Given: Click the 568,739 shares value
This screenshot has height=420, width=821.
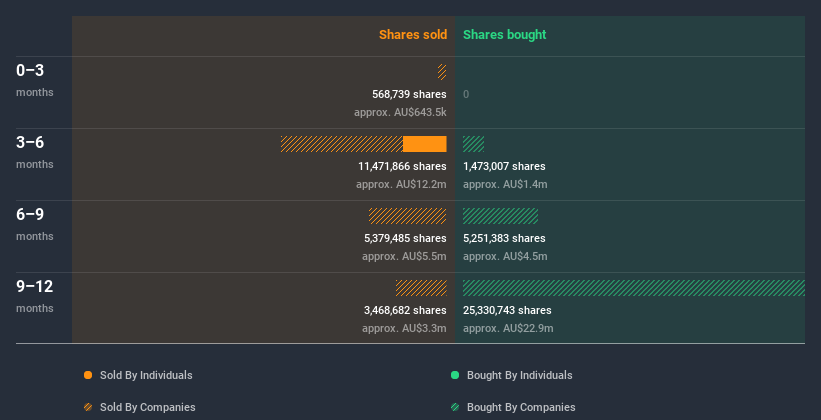Looking at the screenshot, I should (409, 94).
